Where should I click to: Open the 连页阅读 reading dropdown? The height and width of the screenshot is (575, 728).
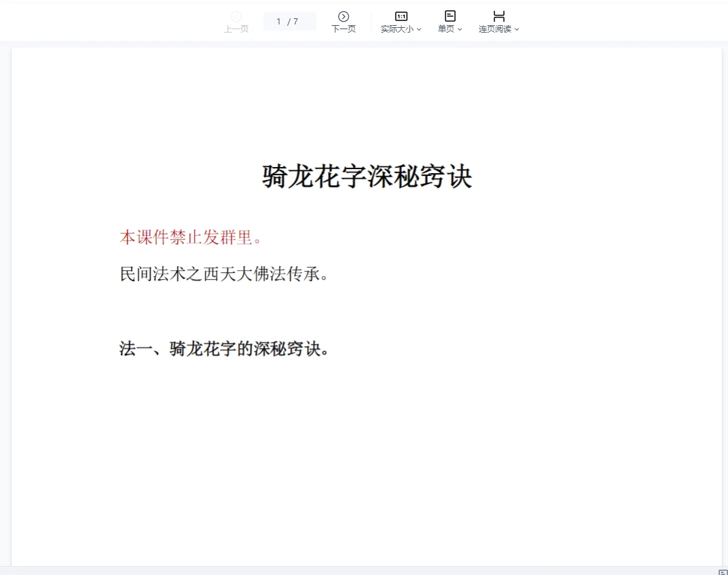pyautogui.click(x=517, y=29)
